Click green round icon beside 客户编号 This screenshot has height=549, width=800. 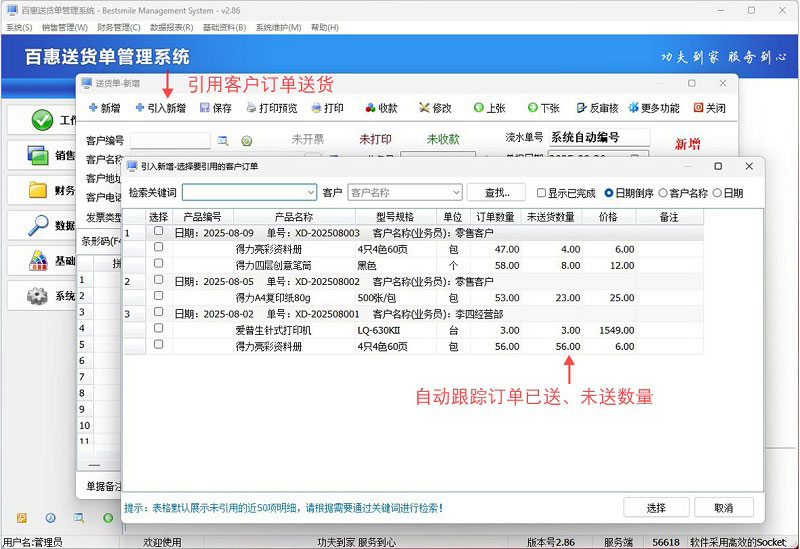click(x=246, y=141)
